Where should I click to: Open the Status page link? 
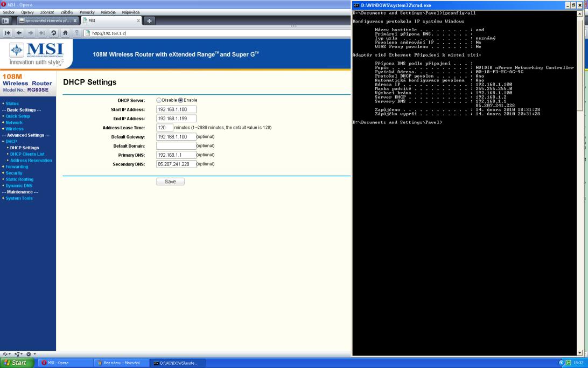click(x=12, y=103)
